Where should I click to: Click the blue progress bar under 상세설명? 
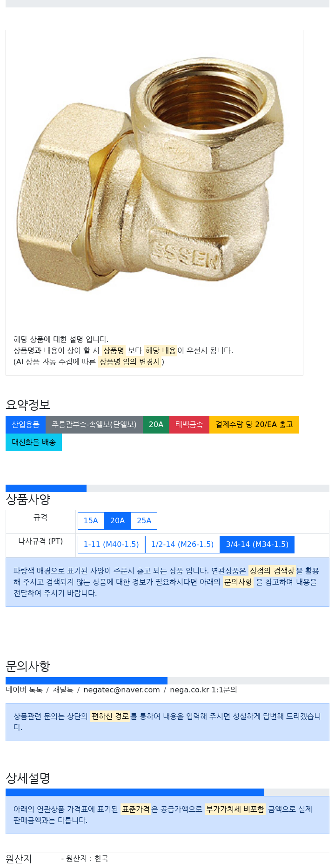(135, 792)
